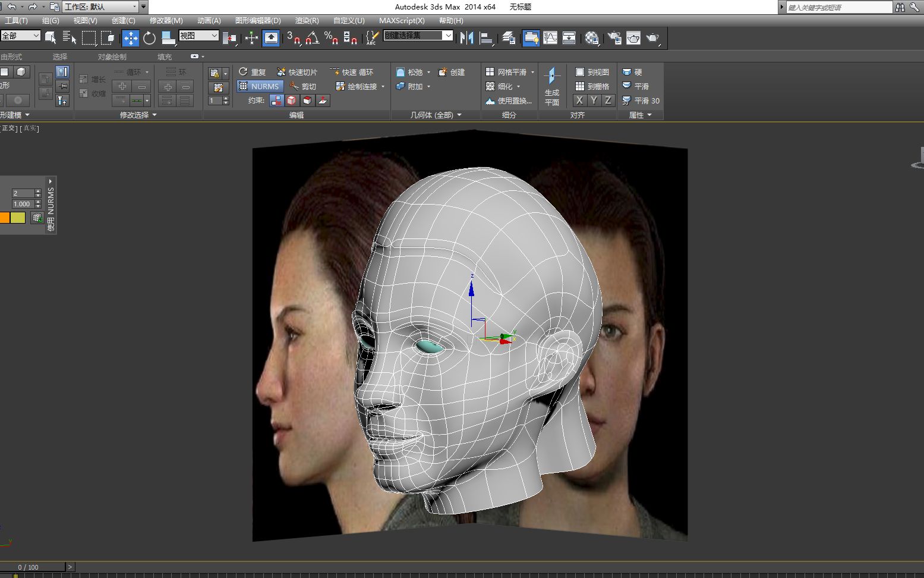Enable the constrain to edge option
The image size is (924, 578).
click(x=292, y=100)
